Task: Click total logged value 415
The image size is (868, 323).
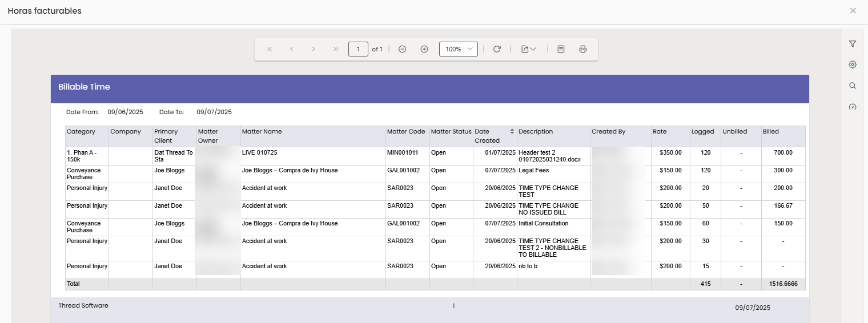Action: click(705, 284)
